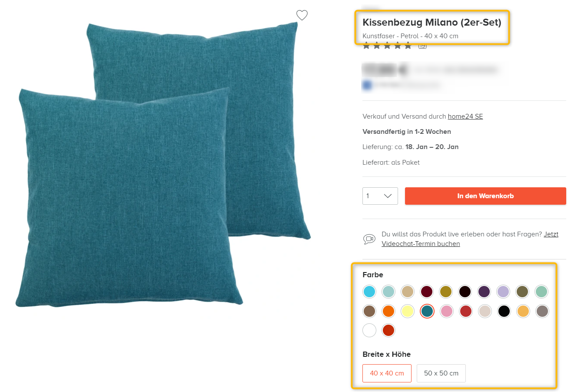This screenshot has height=392, width=571.
Task: Choose the dark purple color swatch
Action: click(x=484, y=291)
